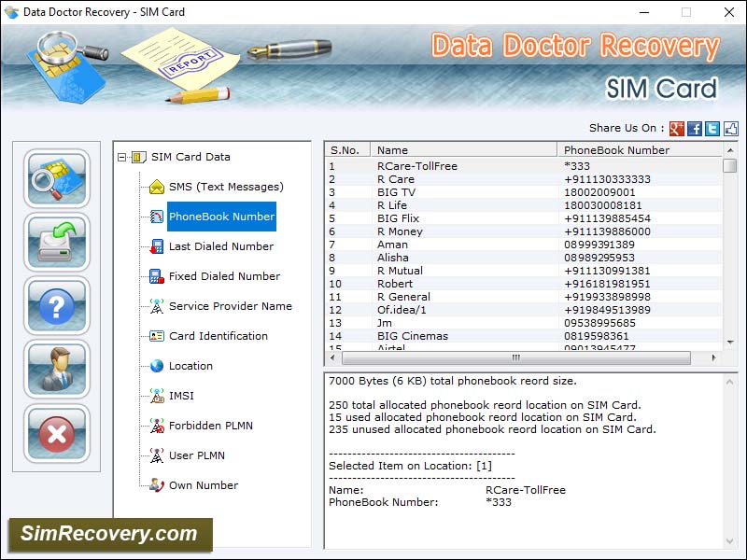The image size is (747, 560).
Task: Click number +911139886000 cell
Action: pos(608,231)
